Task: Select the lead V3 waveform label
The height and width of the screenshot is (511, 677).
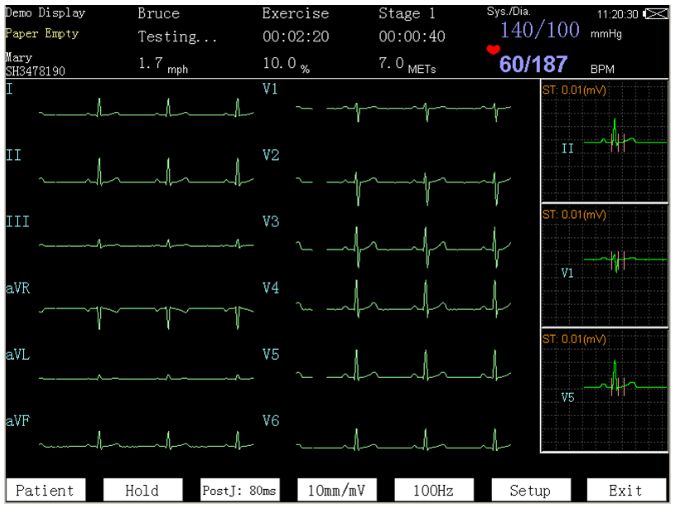Action: click(x=270, y=221)
